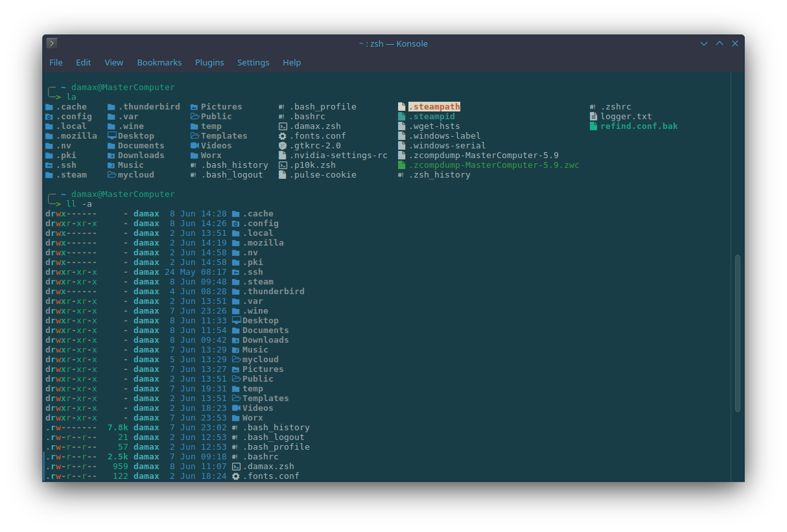Click the gear icon beside .fonts.conf in la output
The height and width of the screenshot is (532, 787).
point(283,136)
